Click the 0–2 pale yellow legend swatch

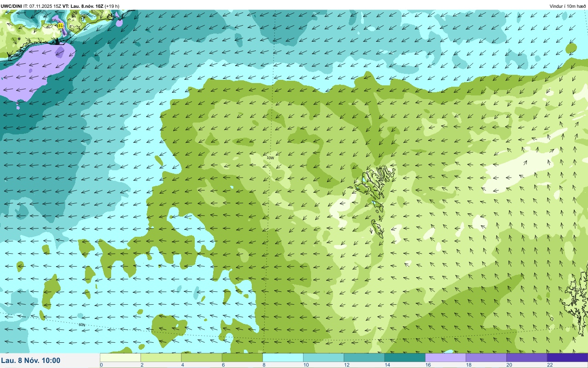click(x=120, y=357)
